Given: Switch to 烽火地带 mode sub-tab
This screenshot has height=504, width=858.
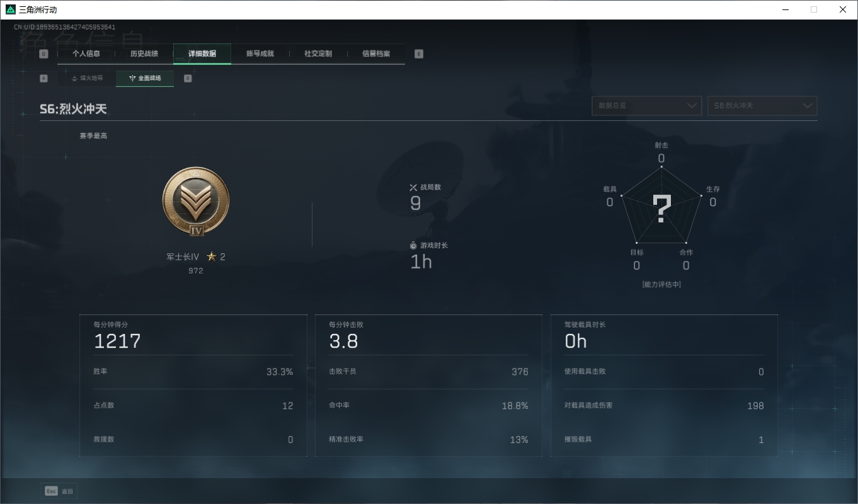Looking at the screenshot, I should tap(87, 78).
